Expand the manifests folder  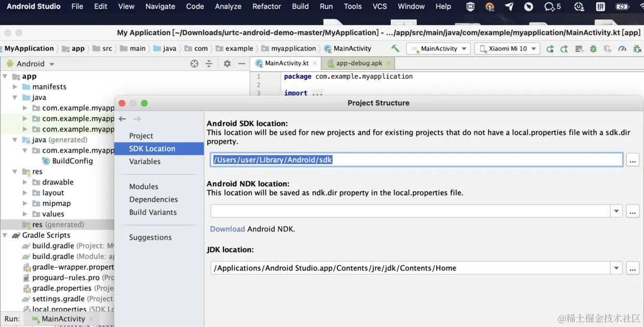(x=15, y=87)
